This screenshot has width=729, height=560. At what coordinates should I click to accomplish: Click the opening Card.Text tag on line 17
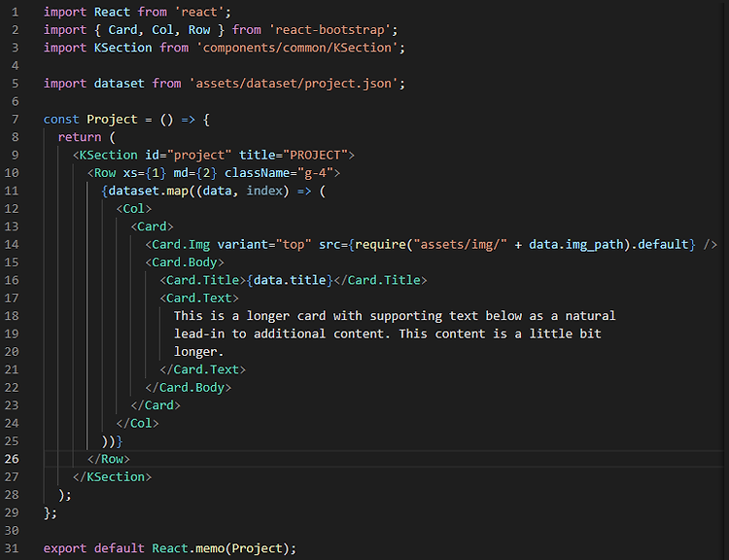tap(199, 298)
